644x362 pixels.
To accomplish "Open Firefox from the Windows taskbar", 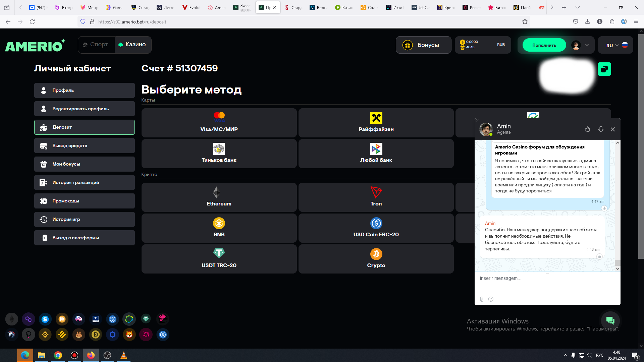I will coord(91,355).
